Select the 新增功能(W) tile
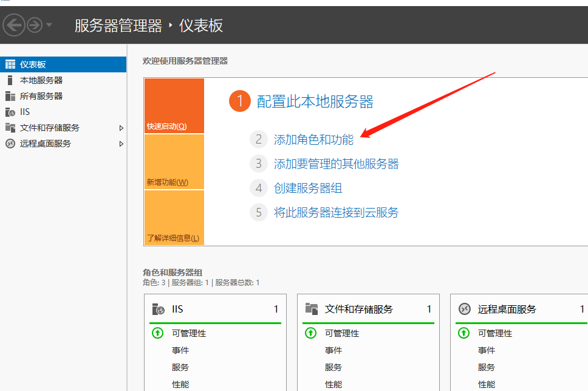The width and height of the screenshot is (588, 391). 174,162
